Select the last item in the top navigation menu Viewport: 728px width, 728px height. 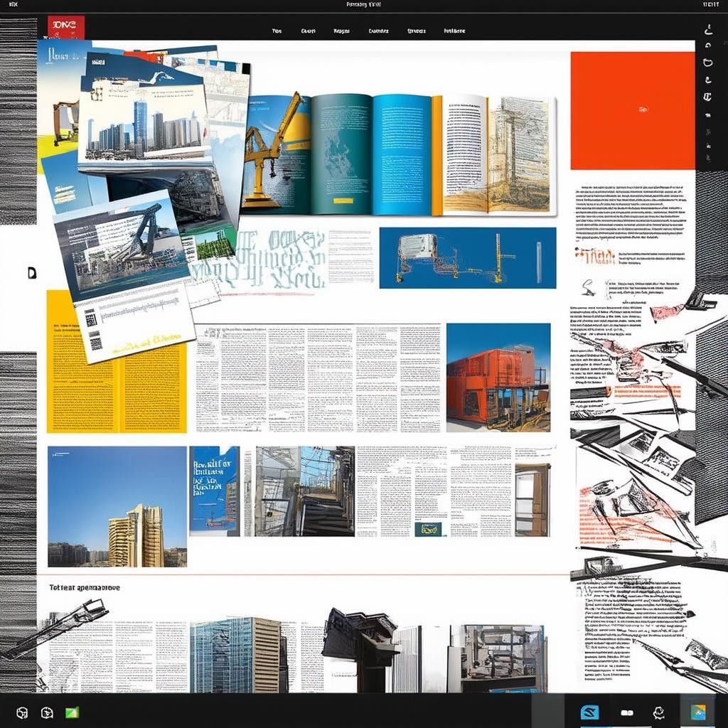click(x=454, y=31)
